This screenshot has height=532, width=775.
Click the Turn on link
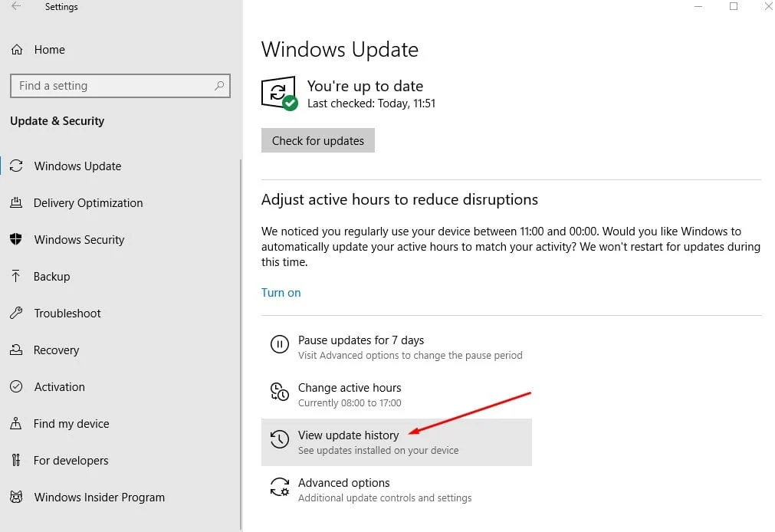[x=281, y=293]
